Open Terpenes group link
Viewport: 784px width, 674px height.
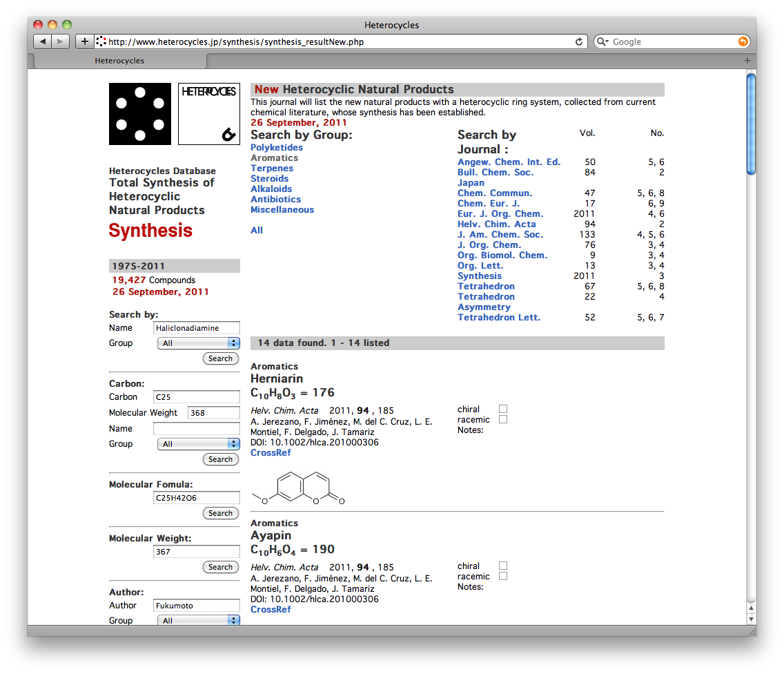[271, 168]
